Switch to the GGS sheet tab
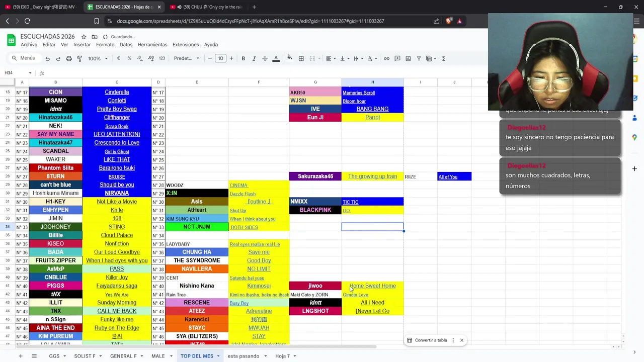The image size is (644, 362). point(54,356)
